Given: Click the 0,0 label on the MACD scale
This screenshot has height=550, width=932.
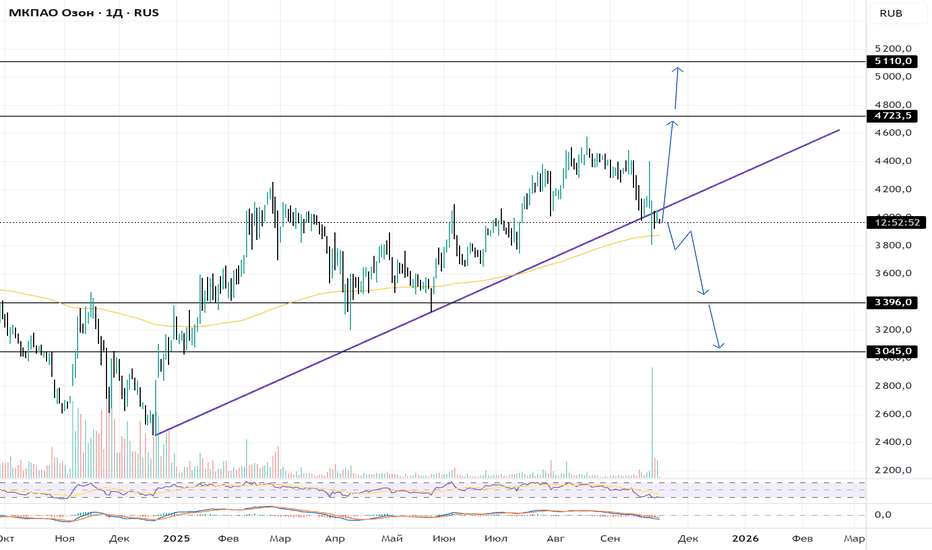Looking at the screenshot, I should tap(884, 515).
